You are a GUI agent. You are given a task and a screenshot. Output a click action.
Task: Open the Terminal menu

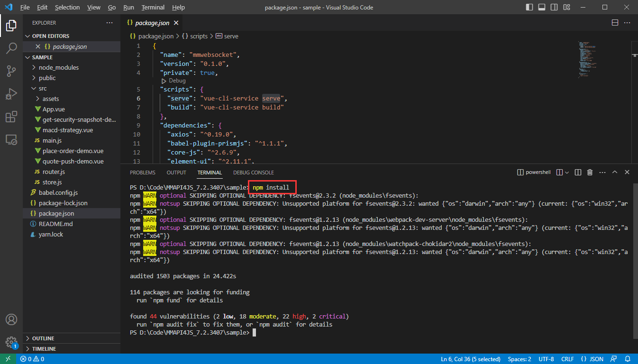coord(153,8)
